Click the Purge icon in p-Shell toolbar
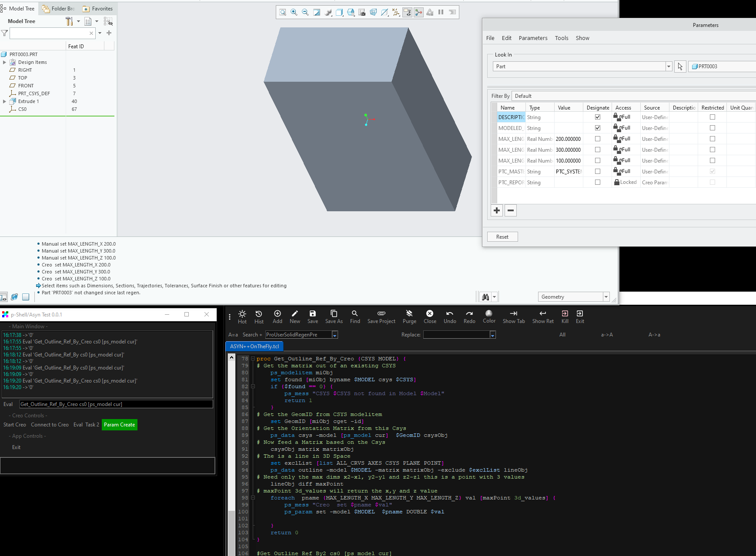The height and width of the screenshot is (556, 756). (x=409, y=316)
